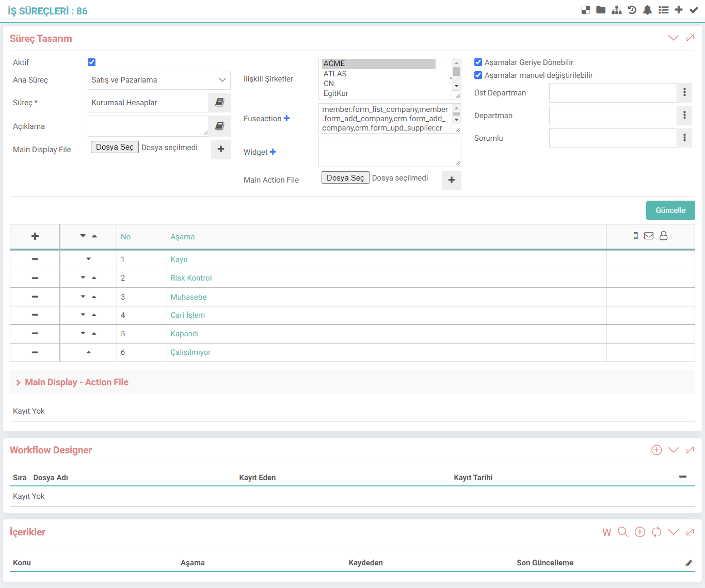
Task: Select EgitKur in İlişkili Şirketler list
Action: pos(378,93)
